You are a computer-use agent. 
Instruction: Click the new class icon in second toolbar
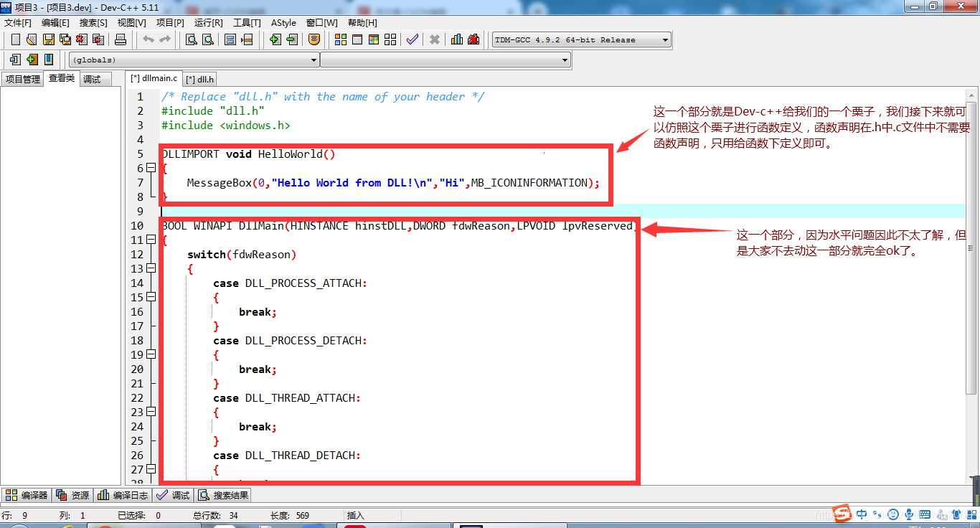[x=15, y=60]
